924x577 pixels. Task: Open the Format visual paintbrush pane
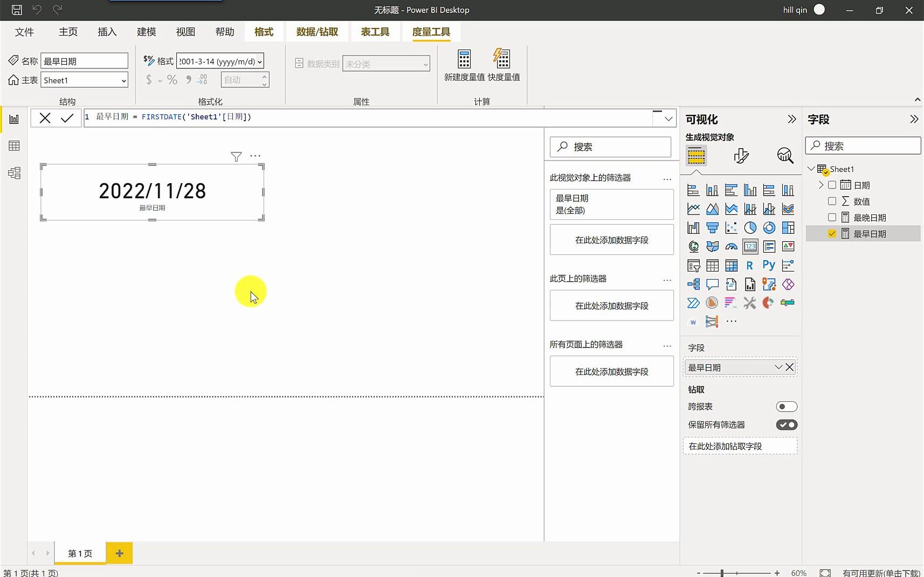point(741,156)
